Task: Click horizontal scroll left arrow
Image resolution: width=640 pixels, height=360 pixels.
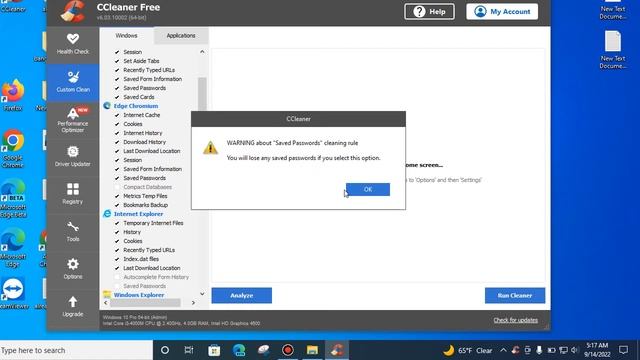Action: click(x=106, y=302)
